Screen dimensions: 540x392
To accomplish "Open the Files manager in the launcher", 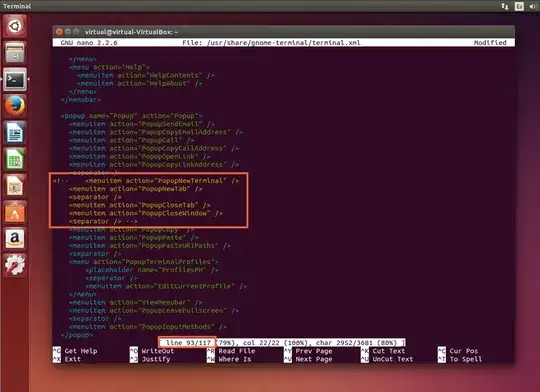I will [14, 52].
